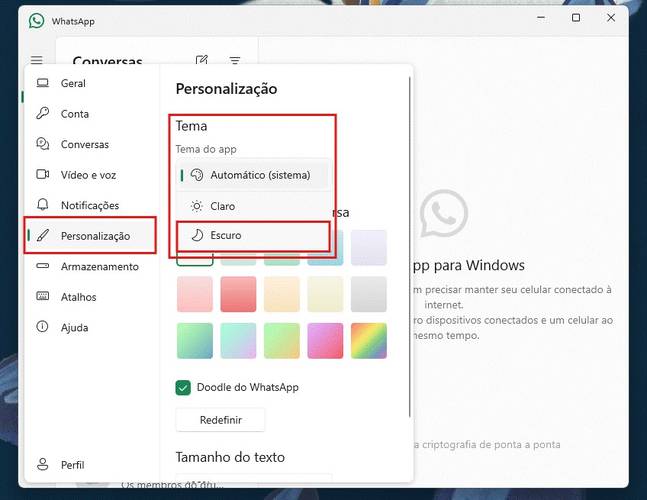Click the bell icon for Notificações

(43, 205)
